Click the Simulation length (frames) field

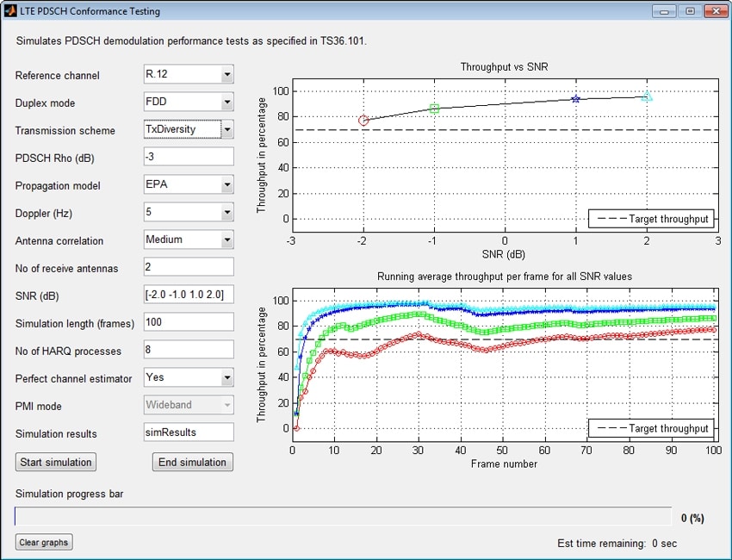click(189, 322)
